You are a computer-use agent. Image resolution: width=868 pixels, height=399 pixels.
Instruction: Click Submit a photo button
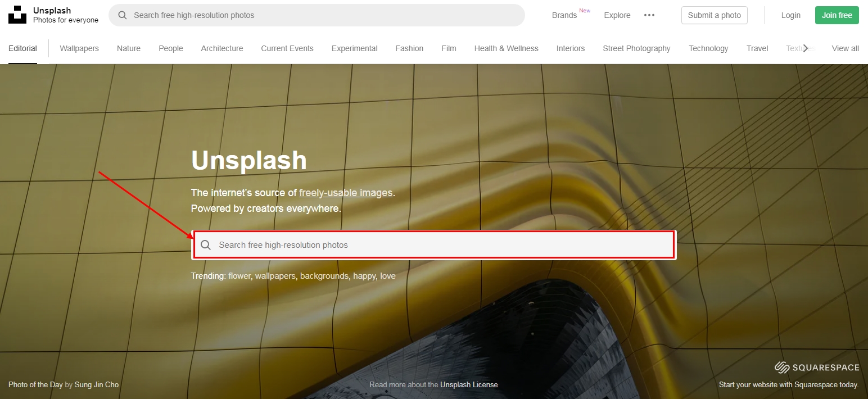[x=715, y=15]
